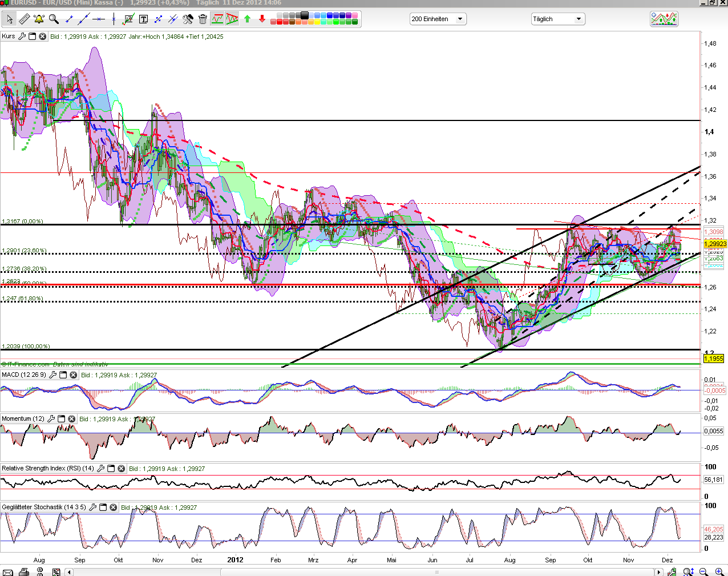Screen dimensions: 728x576
Task: Click the Momentum (12) label
Action: (23, 418)
